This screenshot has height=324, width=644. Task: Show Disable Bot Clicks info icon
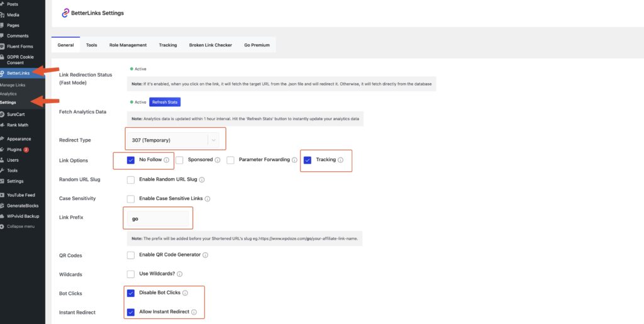pos(186,293)
